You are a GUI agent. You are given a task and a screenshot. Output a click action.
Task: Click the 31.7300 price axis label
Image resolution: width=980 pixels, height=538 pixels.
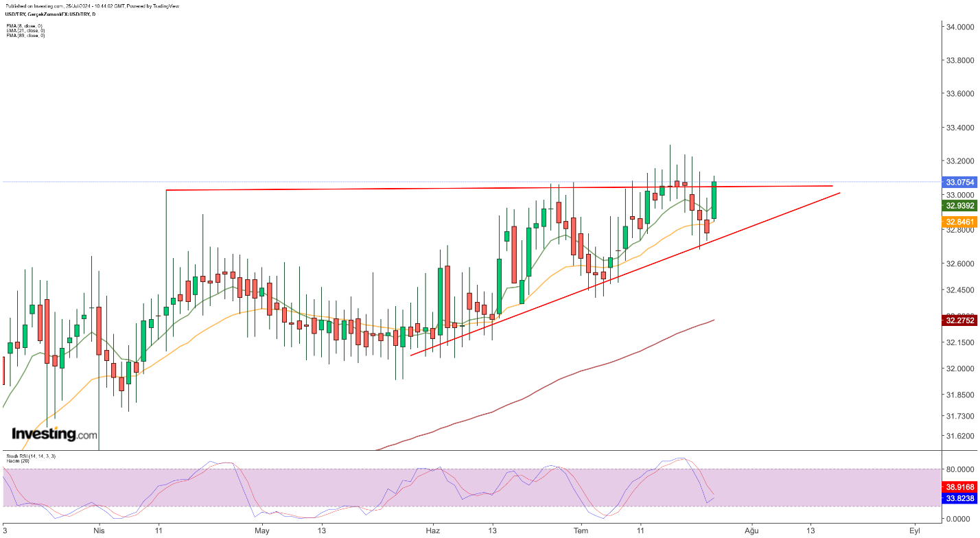point(961,417)
